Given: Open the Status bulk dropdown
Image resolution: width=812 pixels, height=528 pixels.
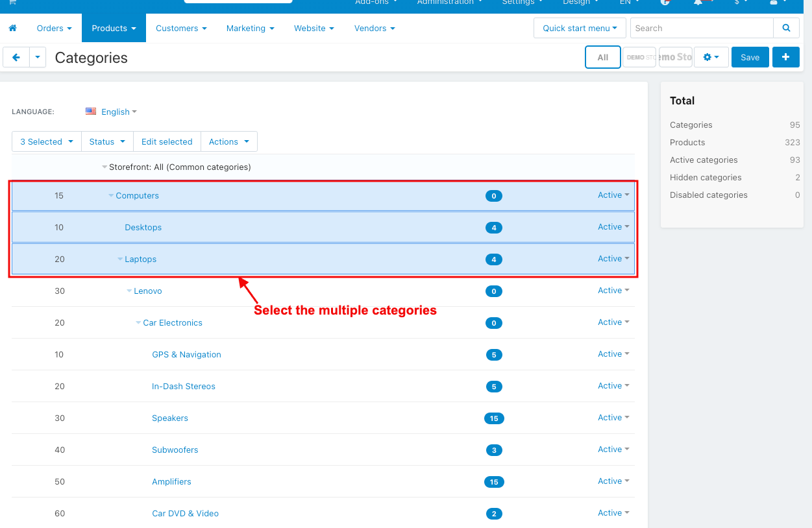Looking at the screenshot, I should [x=107, y=141].
